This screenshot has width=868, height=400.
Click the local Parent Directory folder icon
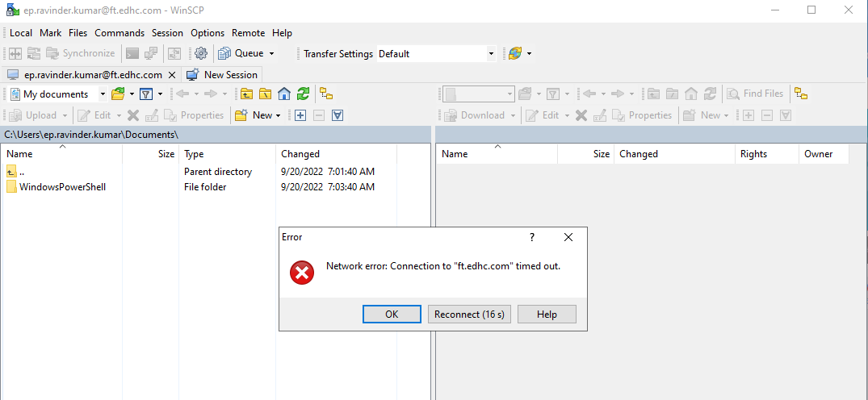tap(246, 94)
